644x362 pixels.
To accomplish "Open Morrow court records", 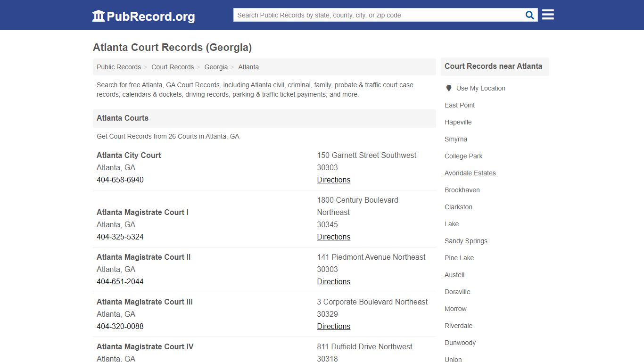I will 455,309.
